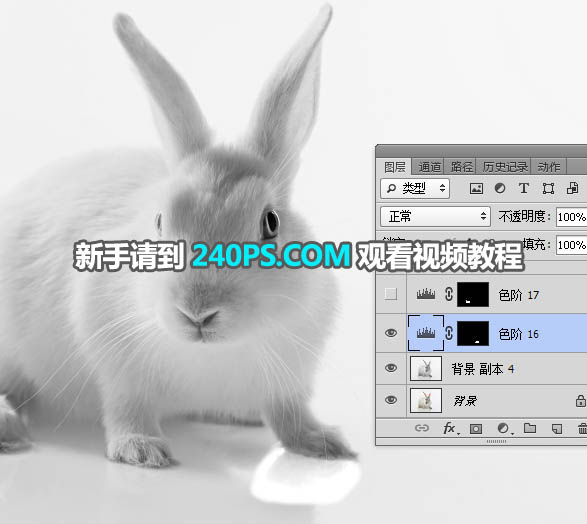The image size is (587, 524).
Task: Switch to the 图层 tab
Action: point(394,167)
